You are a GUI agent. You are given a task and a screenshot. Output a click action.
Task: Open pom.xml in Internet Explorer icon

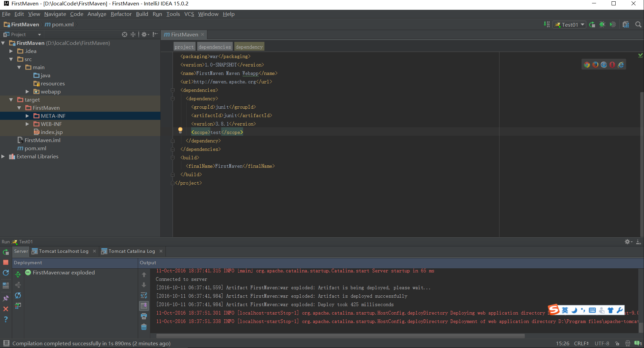click(621, 64)
